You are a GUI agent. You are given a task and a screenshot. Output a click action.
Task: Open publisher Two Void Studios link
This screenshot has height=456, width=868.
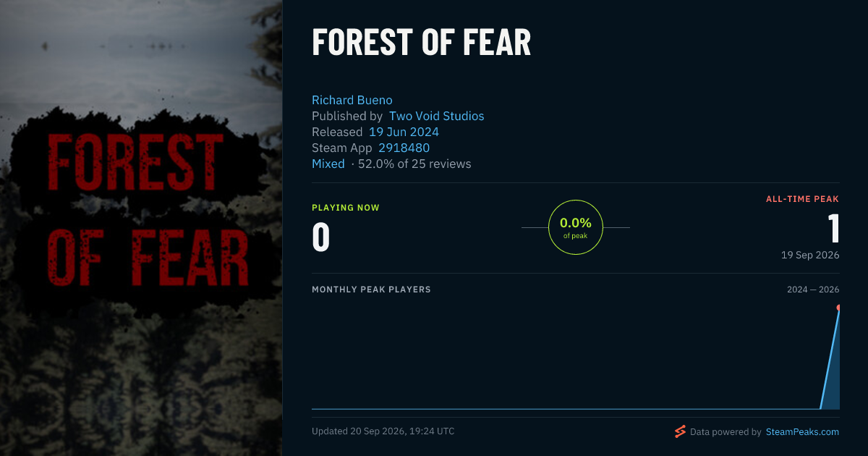coord(437,116)
